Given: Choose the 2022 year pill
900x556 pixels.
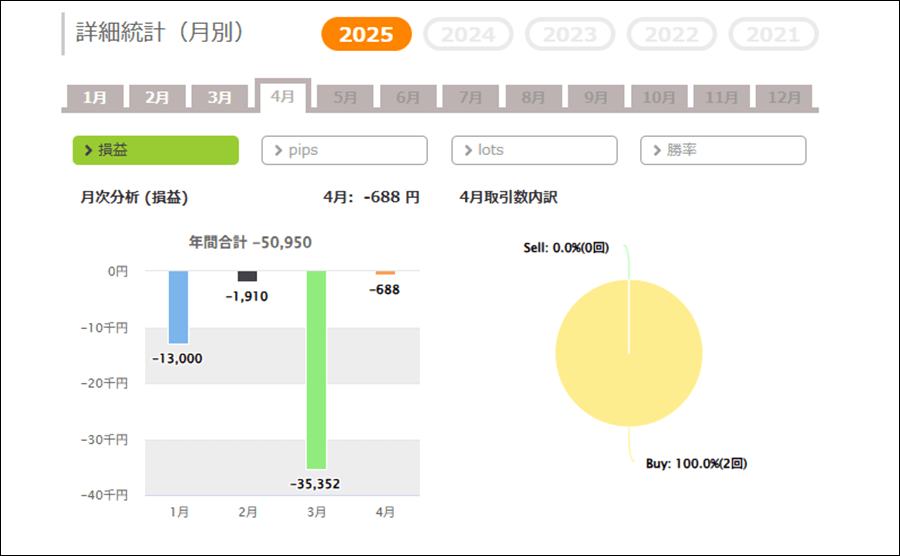Looking at the screenshot, I should pos(672,34).
